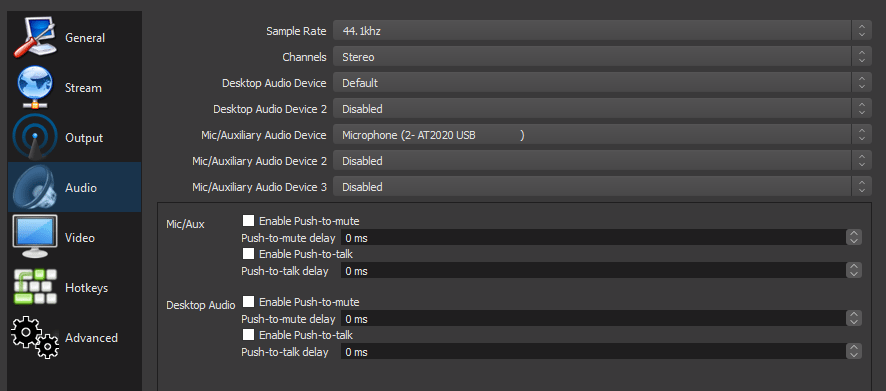Switch to the General settings label
Image resolution: width=886 pixels, height=391 pixels.
[85, 38]
